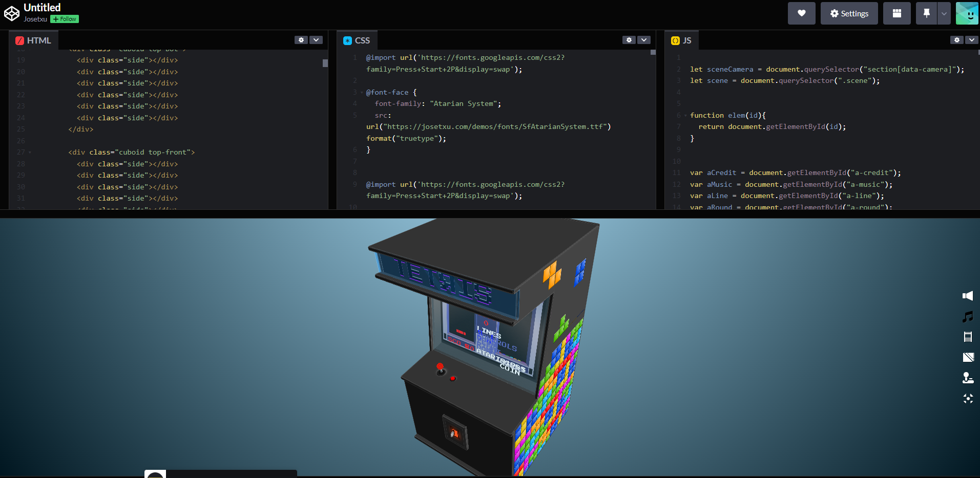Toggle screen glare diagonal icon

click(968, 357)
